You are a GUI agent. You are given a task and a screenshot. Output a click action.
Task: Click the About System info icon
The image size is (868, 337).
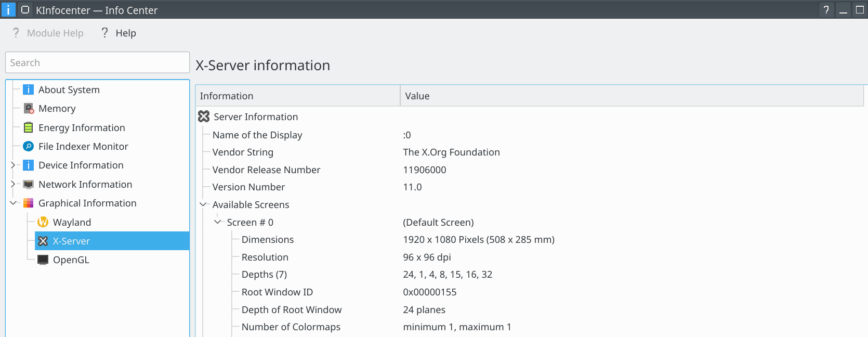(29, 90)
